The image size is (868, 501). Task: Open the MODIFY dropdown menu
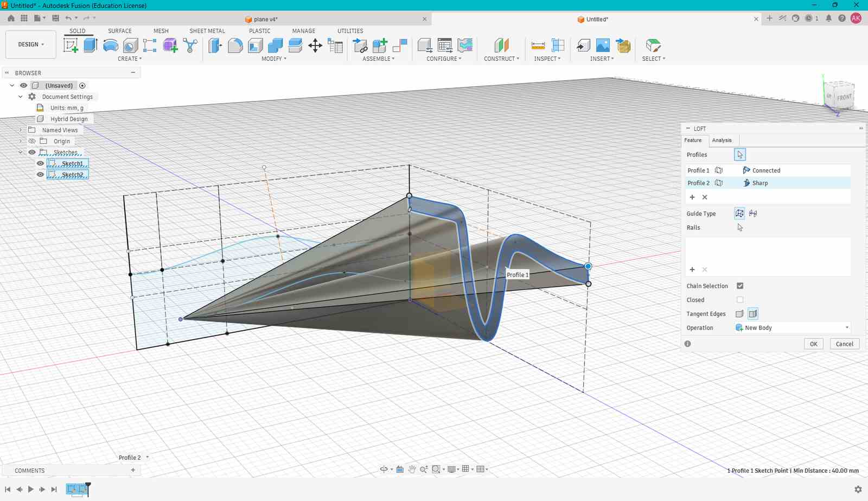274,59
